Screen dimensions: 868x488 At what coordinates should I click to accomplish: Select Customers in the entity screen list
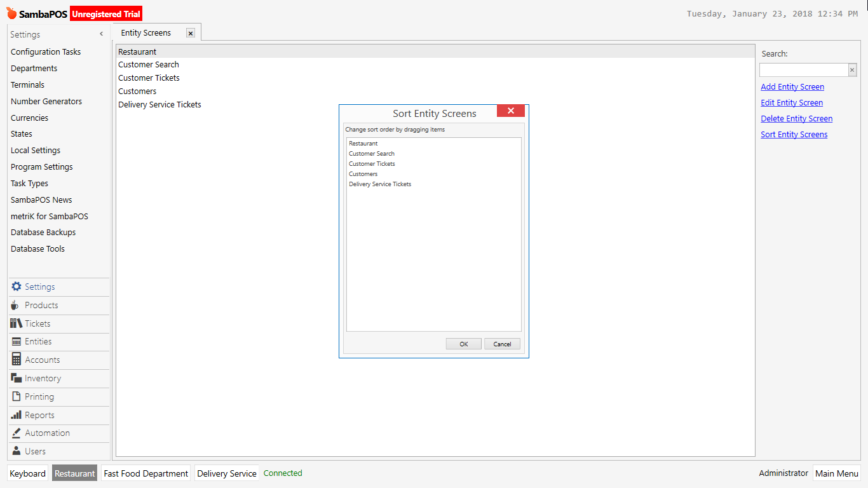(137, 91)
